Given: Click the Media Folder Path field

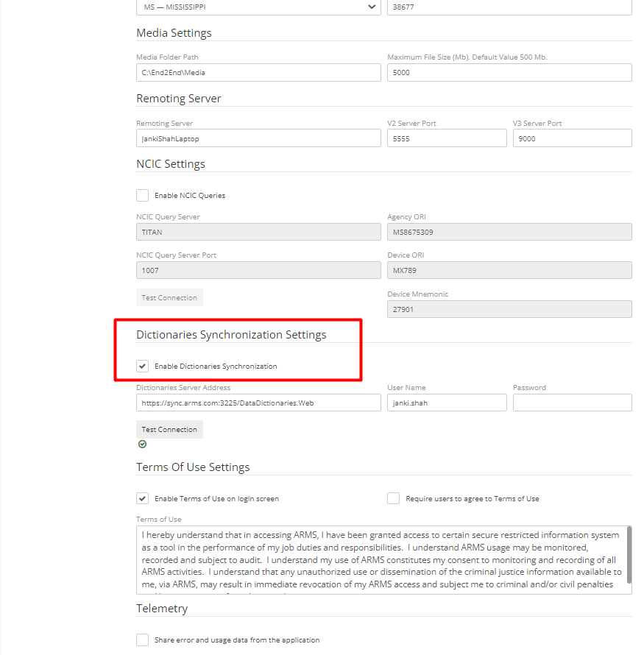Looking at the screenshot, I should click(x=258, y=72).
